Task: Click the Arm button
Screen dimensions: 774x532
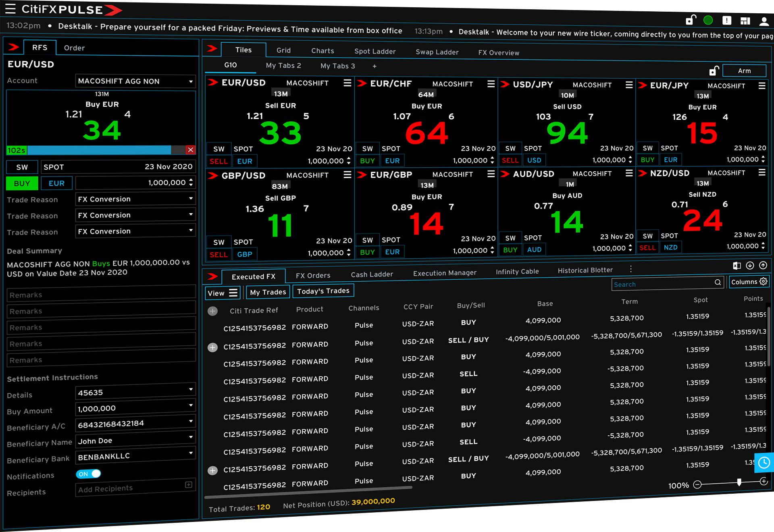Action: [744, 71]
